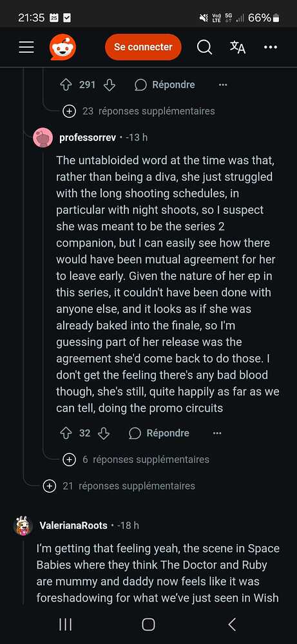Reply to the 291-point comment via Répondre
This screenshot has height=644, width=297.
point(165,85)
